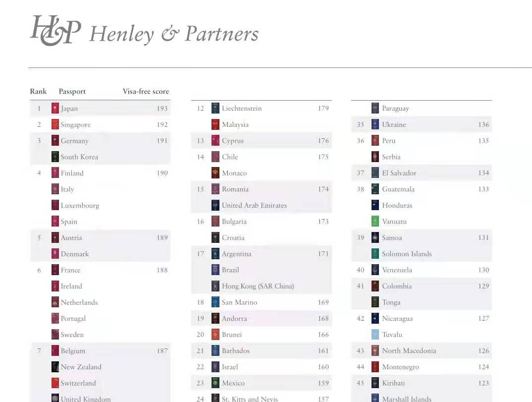Click the Solomon Islands passport icon
This screenshot has width=532, height=402.
coord(375,254)
